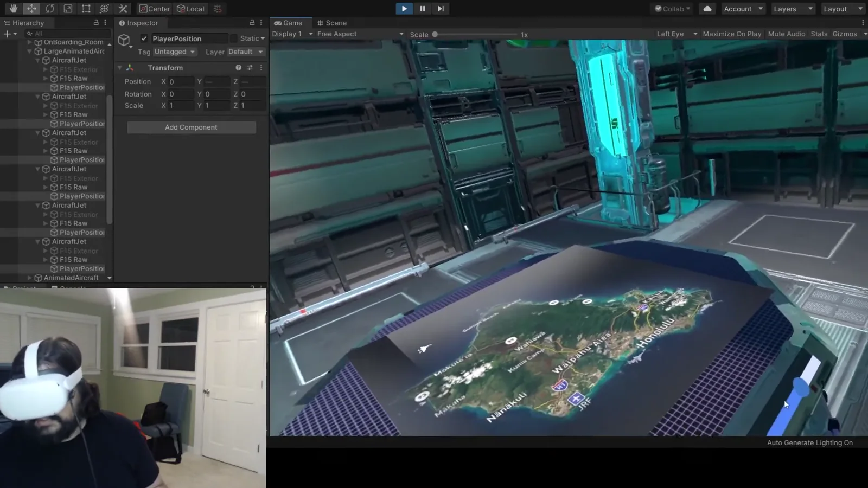The width and height of the screenshot is (868, 488).
Task: Open the Transform presets icon
Action: [250, 68]
